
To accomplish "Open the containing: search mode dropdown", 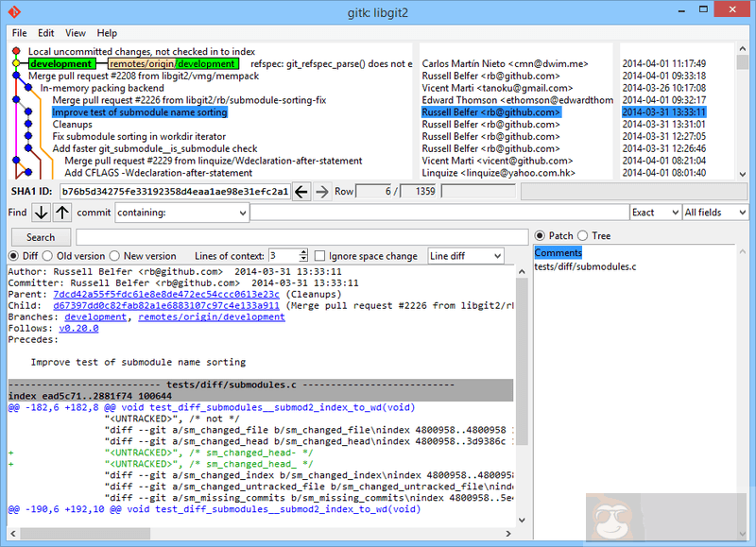I will [x=181, y=213].
